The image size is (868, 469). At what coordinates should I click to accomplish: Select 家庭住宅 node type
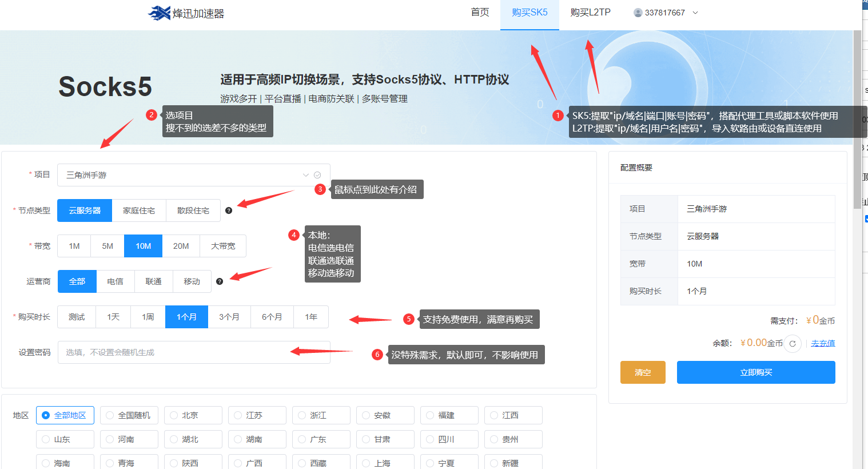pyautogui.click(x=139, y=210)
